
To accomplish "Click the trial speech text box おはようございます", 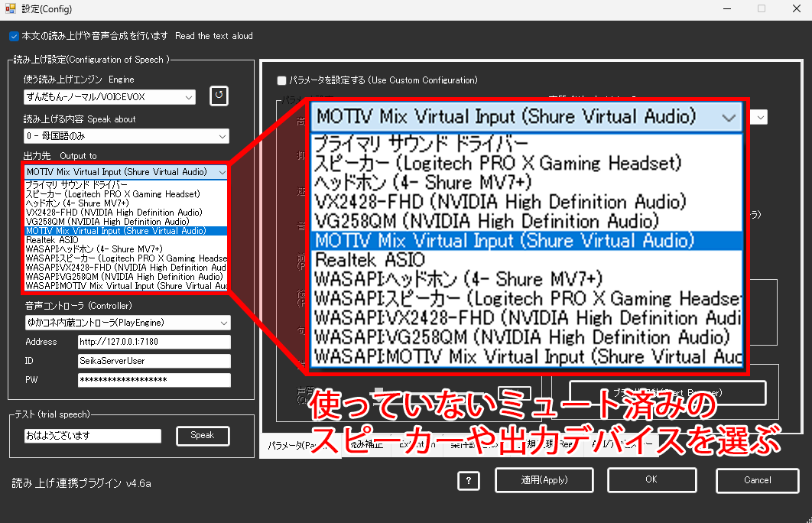I will 93,436.
